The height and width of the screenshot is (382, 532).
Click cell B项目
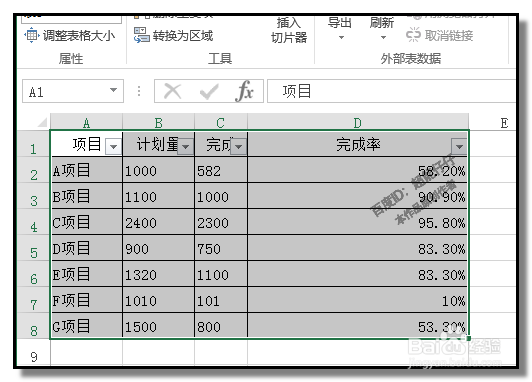[x=87, y=196]
